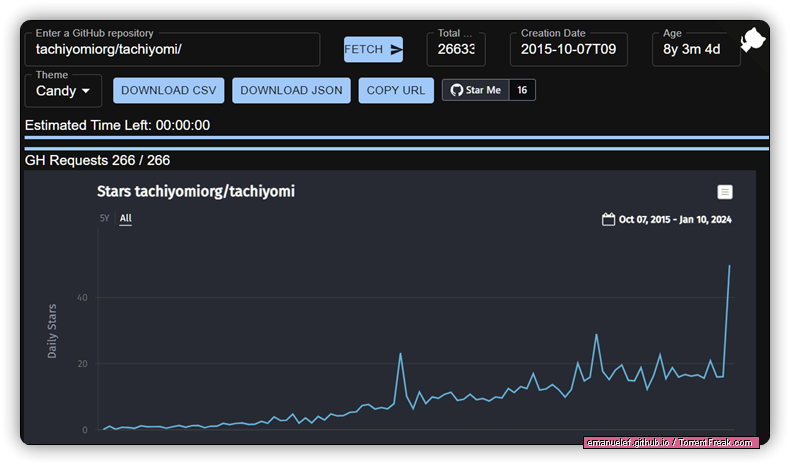Click the GitHub octocat corner icon
The width and height of the screenshot is (790, 465).
pyautogui.click(x=753, y=40)
